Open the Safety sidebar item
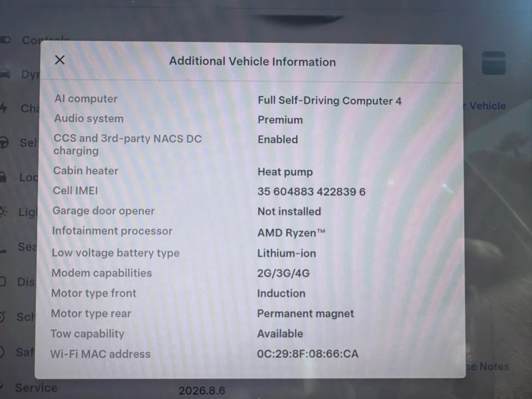Viewport: 532px width, 399px height. 18,352
